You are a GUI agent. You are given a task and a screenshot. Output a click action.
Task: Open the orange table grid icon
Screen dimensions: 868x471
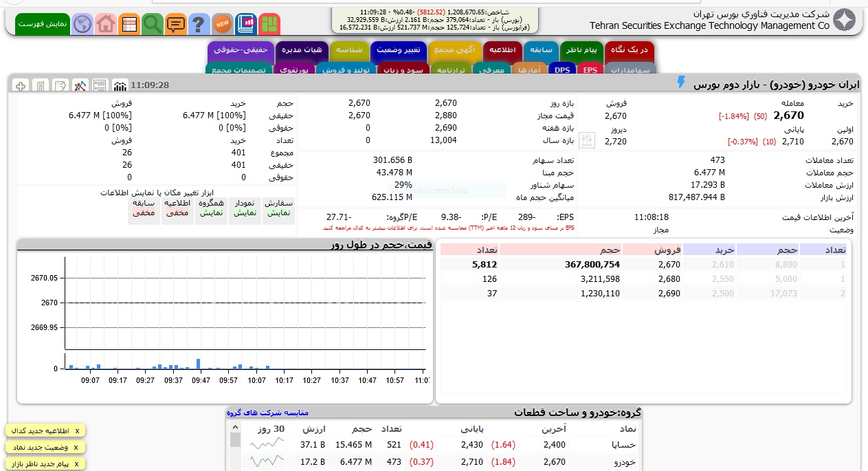129,24
